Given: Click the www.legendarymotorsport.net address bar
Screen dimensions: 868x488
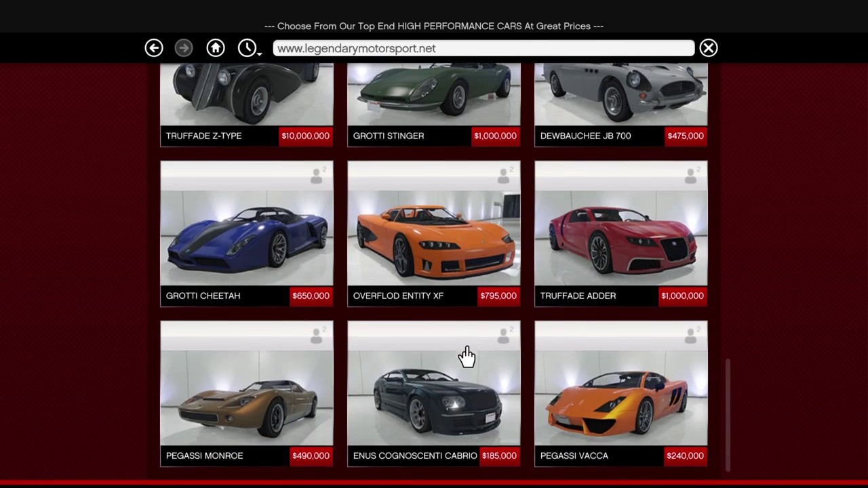Looking at the screenshot, I should click(484, 48).
